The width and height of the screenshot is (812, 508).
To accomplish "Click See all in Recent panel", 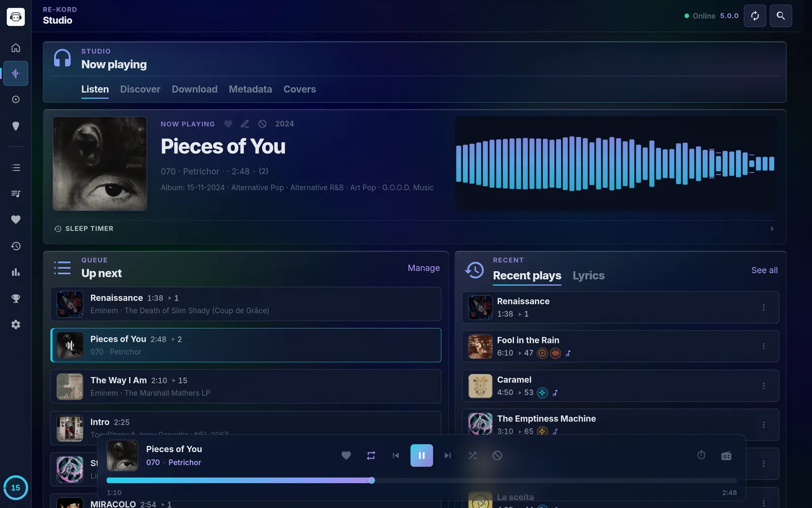I will (x=764, y=270).
